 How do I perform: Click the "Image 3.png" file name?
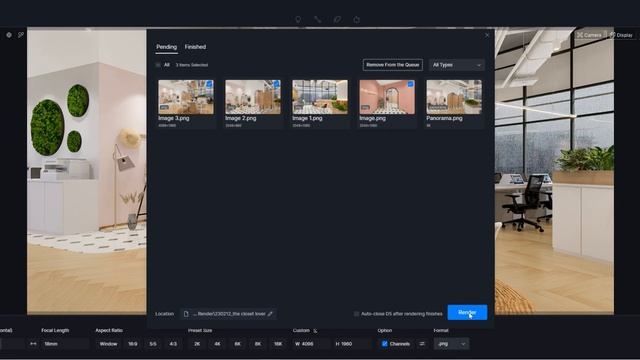[x=174, y=118]
